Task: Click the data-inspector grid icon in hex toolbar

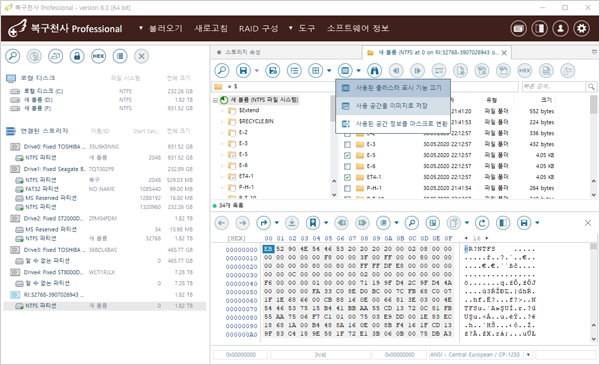Action: tap(433, 223)
